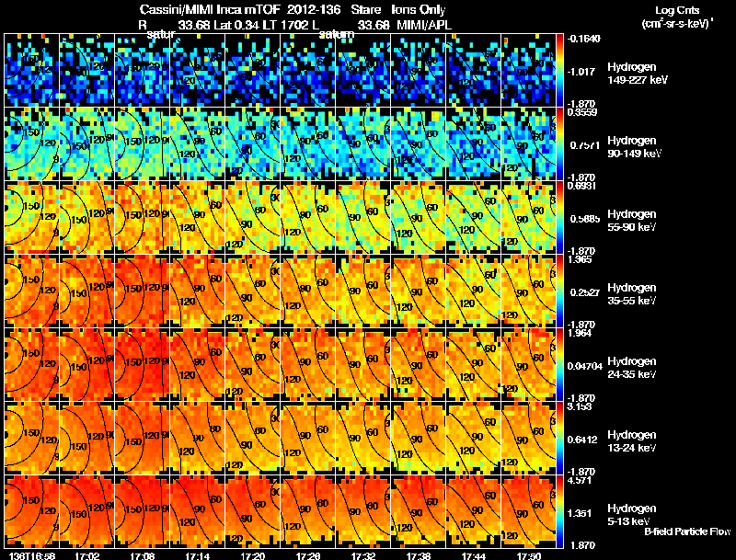This screenshot has width=736, height=560.
Task: Select the '17:14' time label
Action: (x=198, y=555)
